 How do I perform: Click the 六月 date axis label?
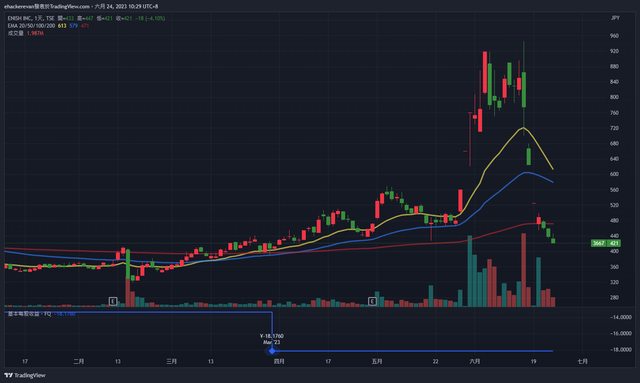coord(475,361)
